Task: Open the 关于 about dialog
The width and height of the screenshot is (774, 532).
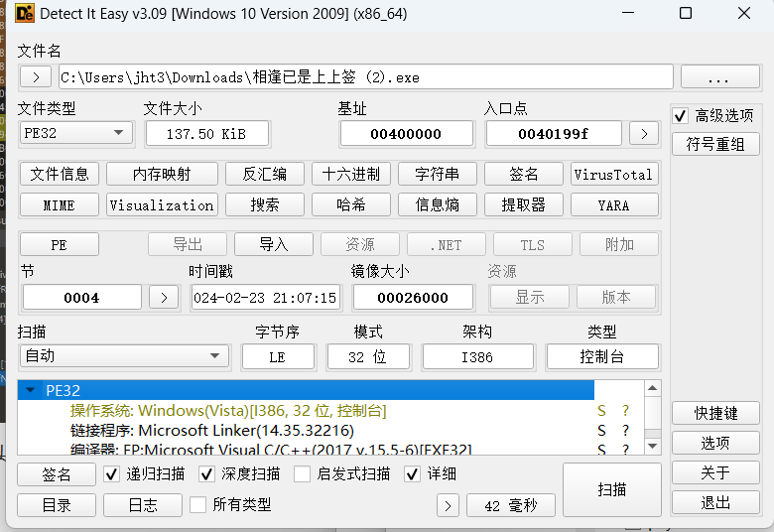Action: 715,472
